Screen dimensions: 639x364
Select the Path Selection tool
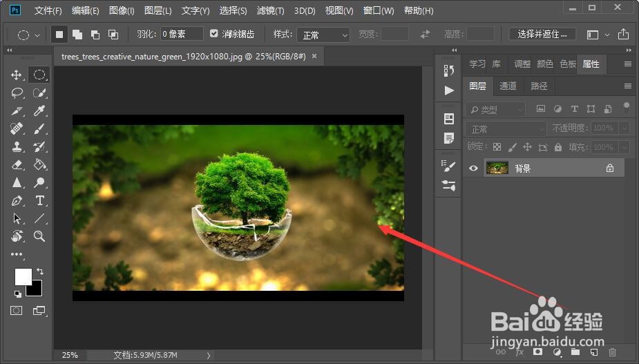pos(17,218)
